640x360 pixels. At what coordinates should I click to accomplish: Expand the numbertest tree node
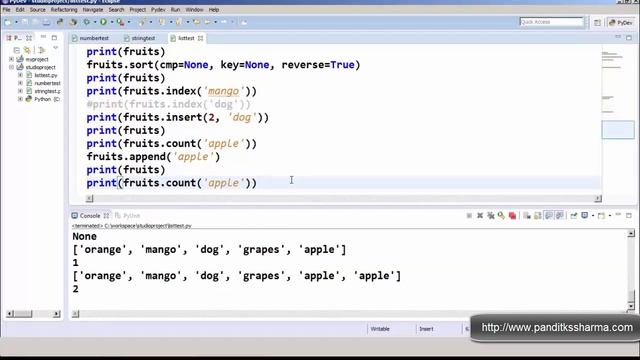(x=20, y=83)
